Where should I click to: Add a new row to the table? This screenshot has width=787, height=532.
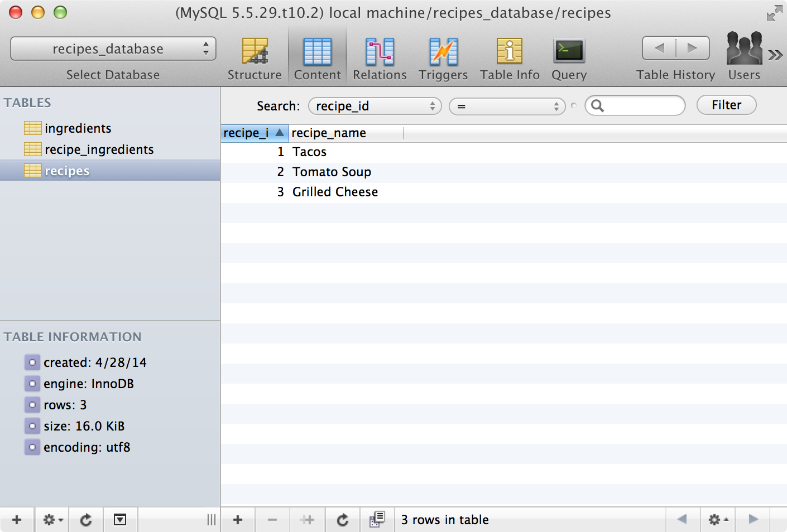click(238, 520)
